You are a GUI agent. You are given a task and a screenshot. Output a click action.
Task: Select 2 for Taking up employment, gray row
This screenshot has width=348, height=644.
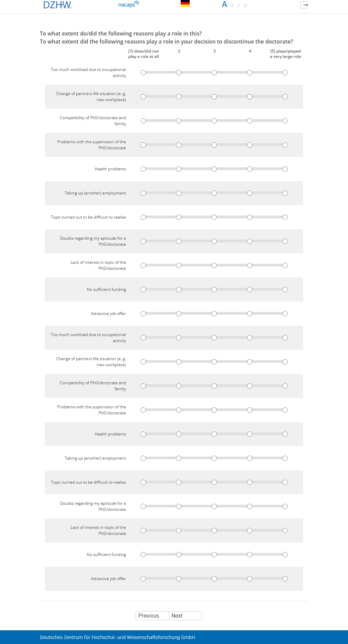[179, 193]
